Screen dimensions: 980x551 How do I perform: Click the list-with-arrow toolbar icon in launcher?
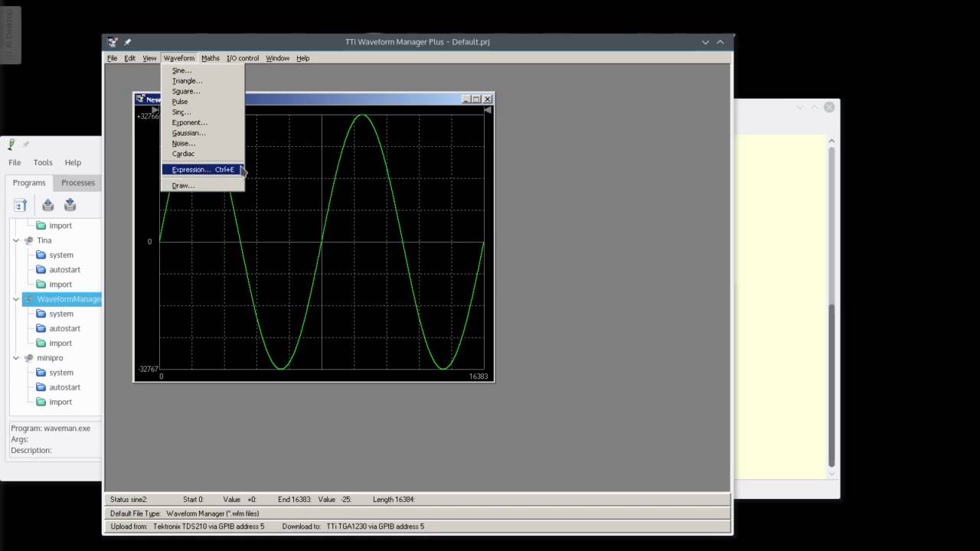point(21,205)
